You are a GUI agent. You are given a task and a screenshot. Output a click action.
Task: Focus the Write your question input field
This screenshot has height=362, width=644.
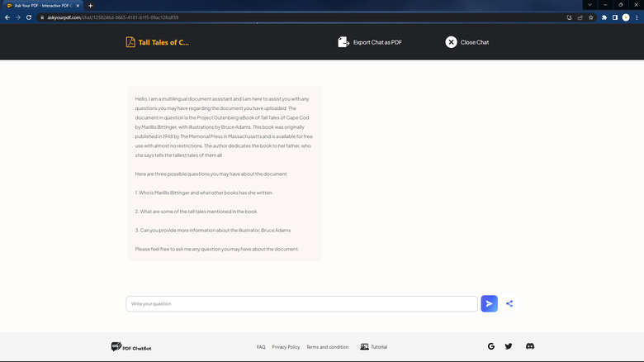coord(301,303)
